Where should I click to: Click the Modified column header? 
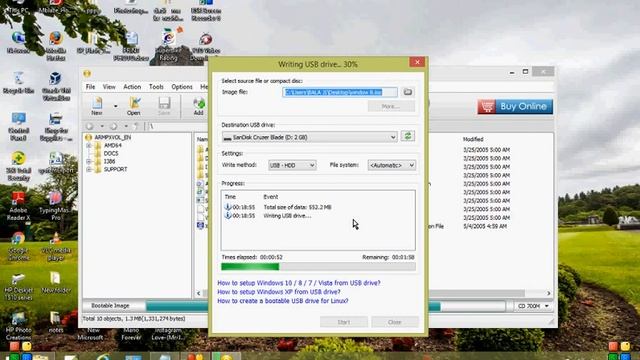pyautogui.click(x=473, y=139)
